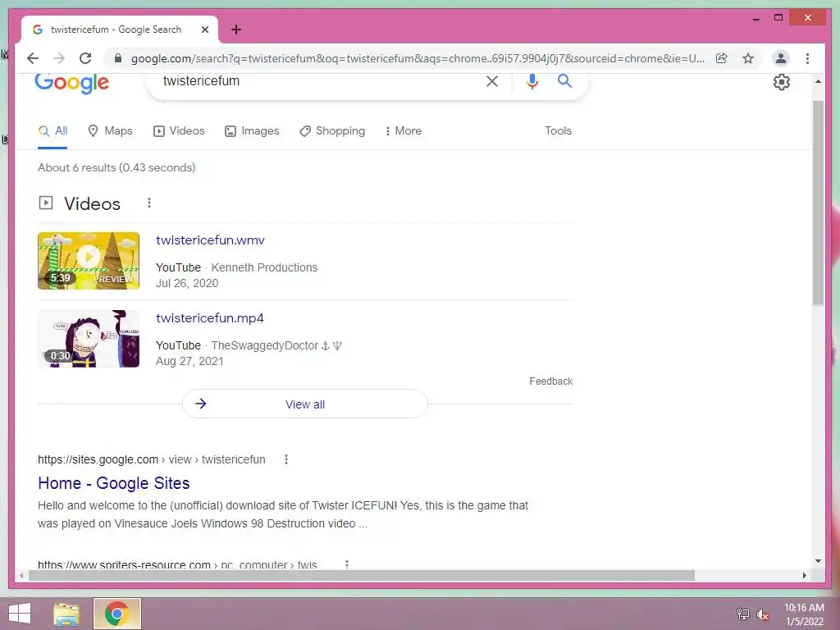Bookmark this page with star icon
This screenshot has height=630, width=840.
(x=748, y=58)
